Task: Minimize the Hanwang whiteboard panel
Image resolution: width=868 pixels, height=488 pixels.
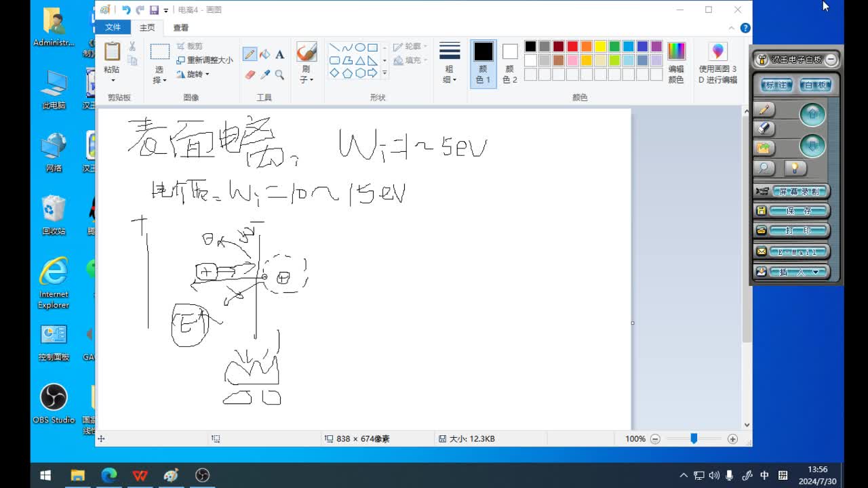Action: [831, 60]
